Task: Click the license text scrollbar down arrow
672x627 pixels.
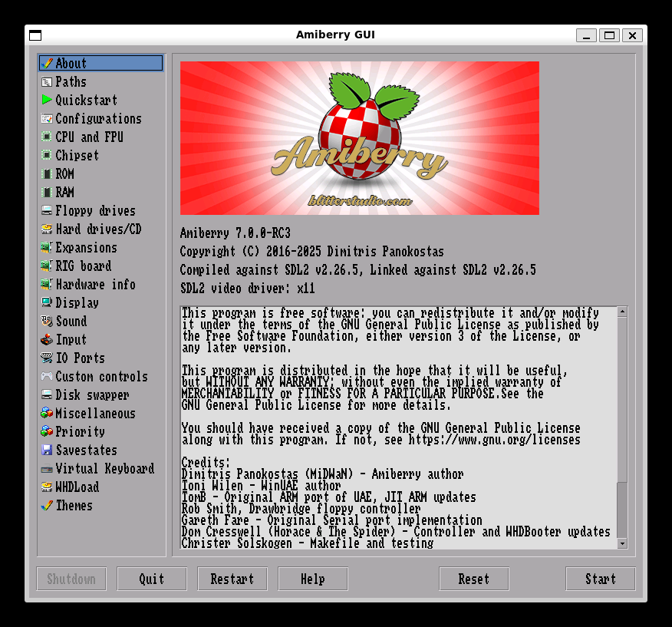Action: (x=622, y=544)
